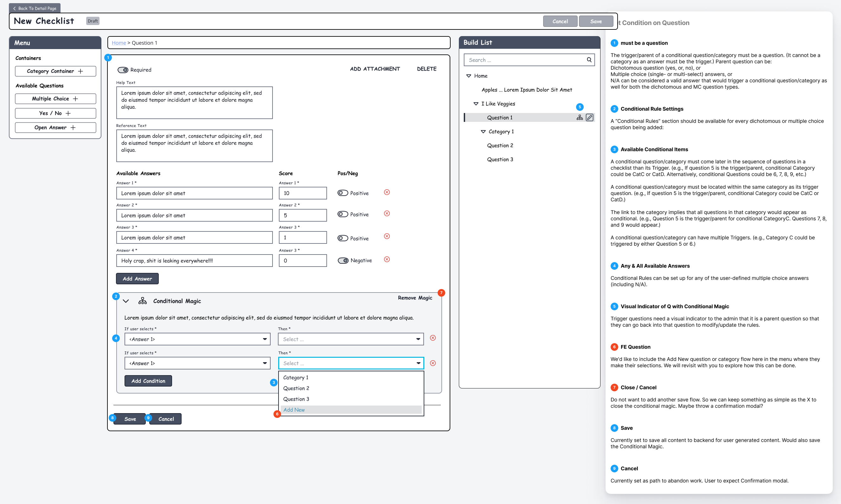Click DELETE at top of question form

(x=427, y=69)
